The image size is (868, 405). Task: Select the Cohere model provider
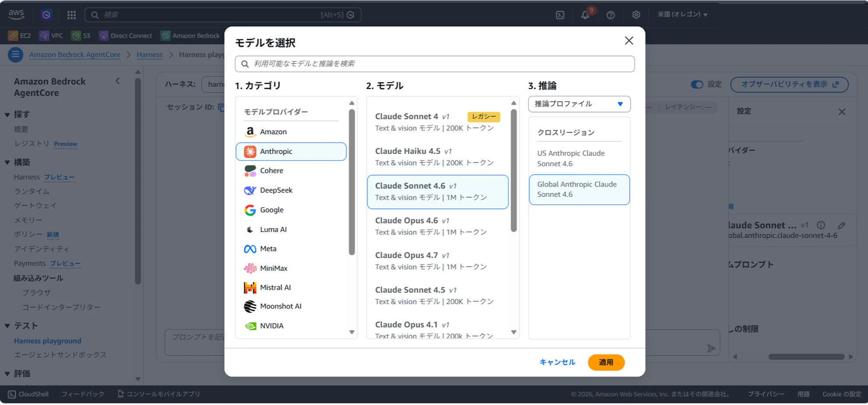[291, 171]
